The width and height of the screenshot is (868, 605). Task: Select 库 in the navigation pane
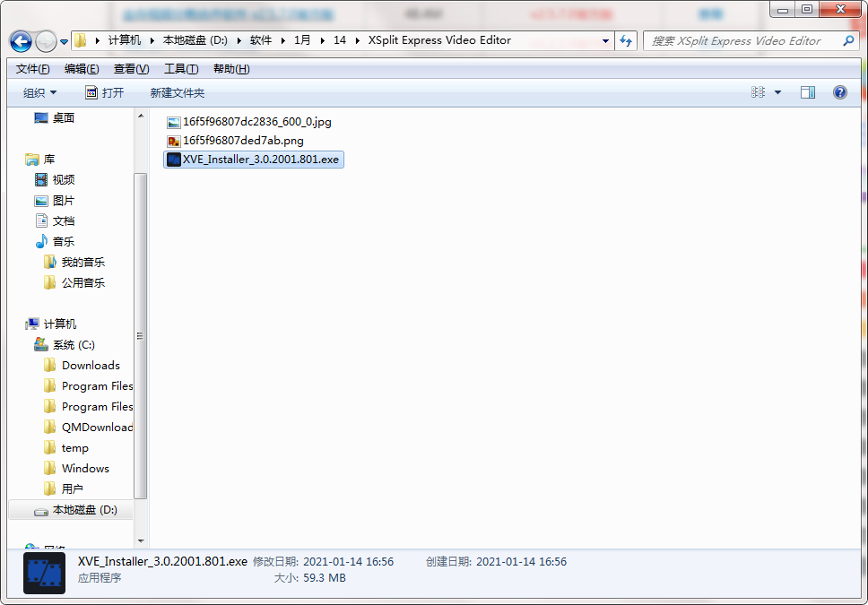tap(48, 160)
